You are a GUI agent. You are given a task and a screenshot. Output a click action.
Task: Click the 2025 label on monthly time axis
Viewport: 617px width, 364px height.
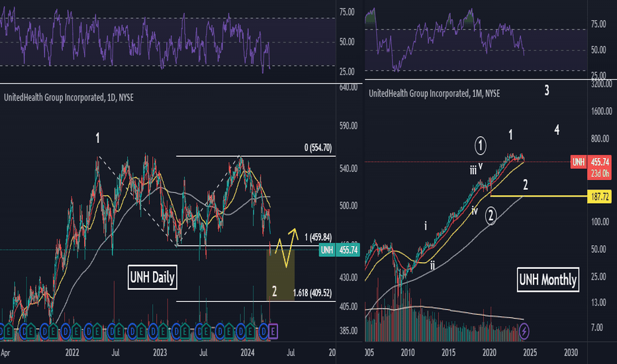pyautogui.click(x=530, y=353)
